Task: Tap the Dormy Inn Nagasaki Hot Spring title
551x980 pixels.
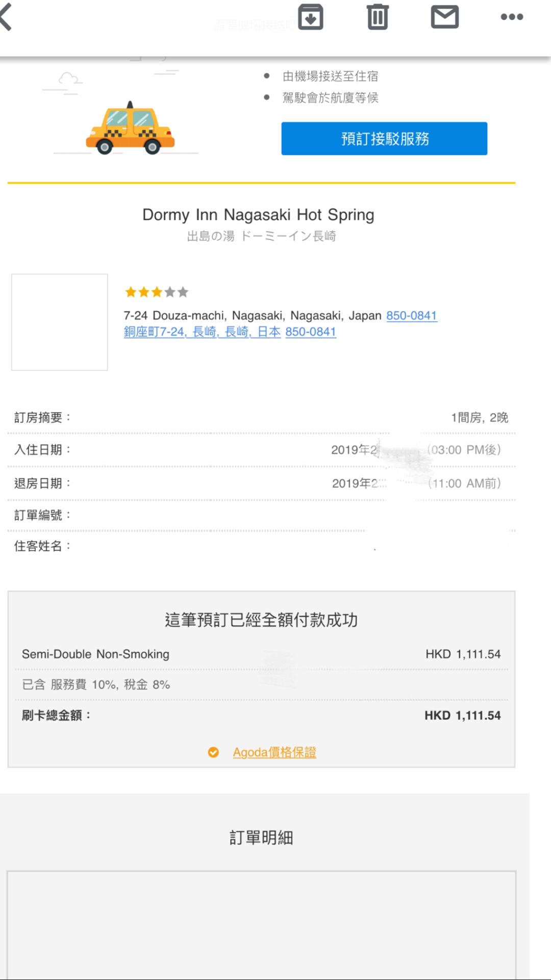Action: pos(258,215)
